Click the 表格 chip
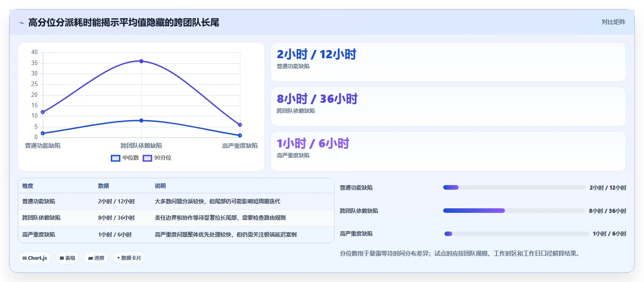644x282 pixels. tap(67, 258)
